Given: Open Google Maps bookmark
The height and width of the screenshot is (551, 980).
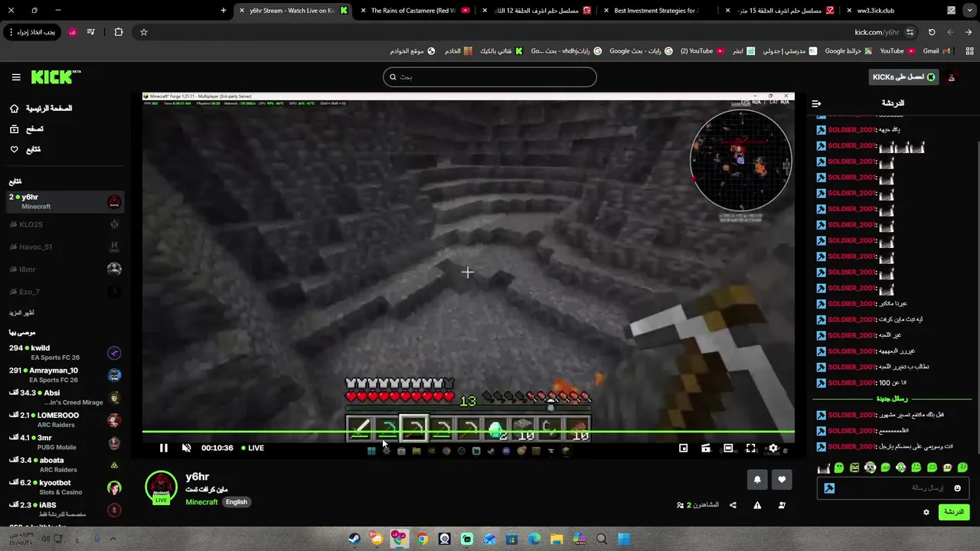Looking at the screenshot, I should (848, 51).
